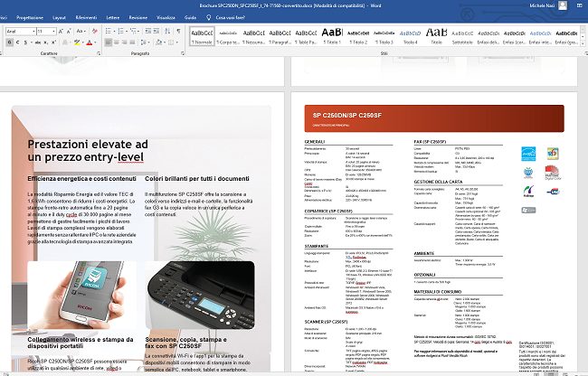Image resolution: width=588 pixels, height=376 pixels.
Task: Open underline style dropdown arrow
Action: [x=31, y=42]
